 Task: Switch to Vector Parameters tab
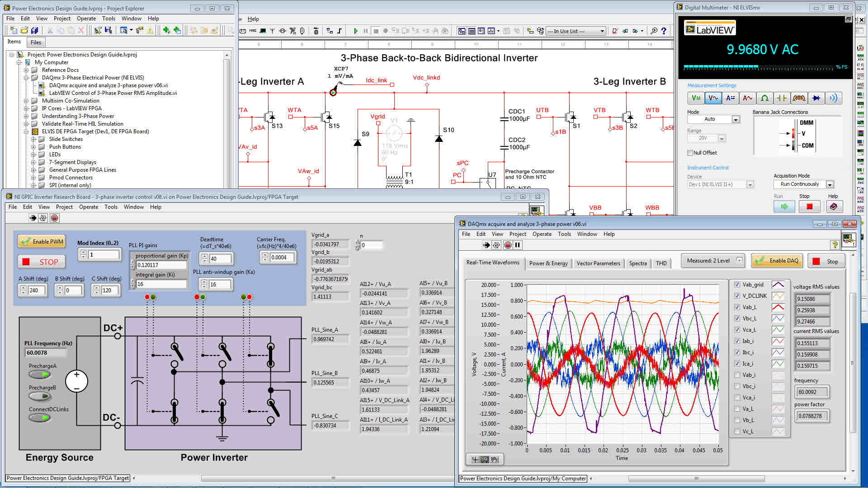click(598, 263)
